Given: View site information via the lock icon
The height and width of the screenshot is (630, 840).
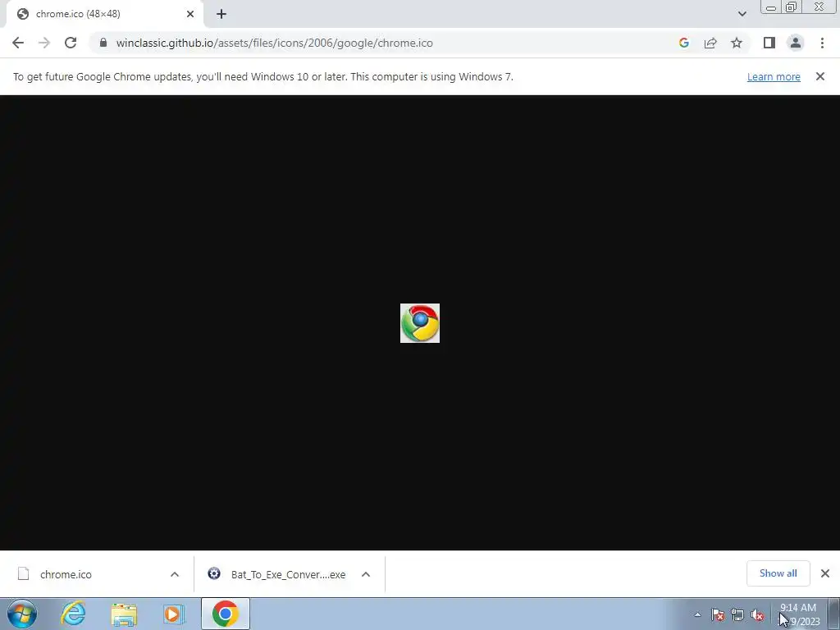Looking at the screenshot, I should tap(103, 43).
